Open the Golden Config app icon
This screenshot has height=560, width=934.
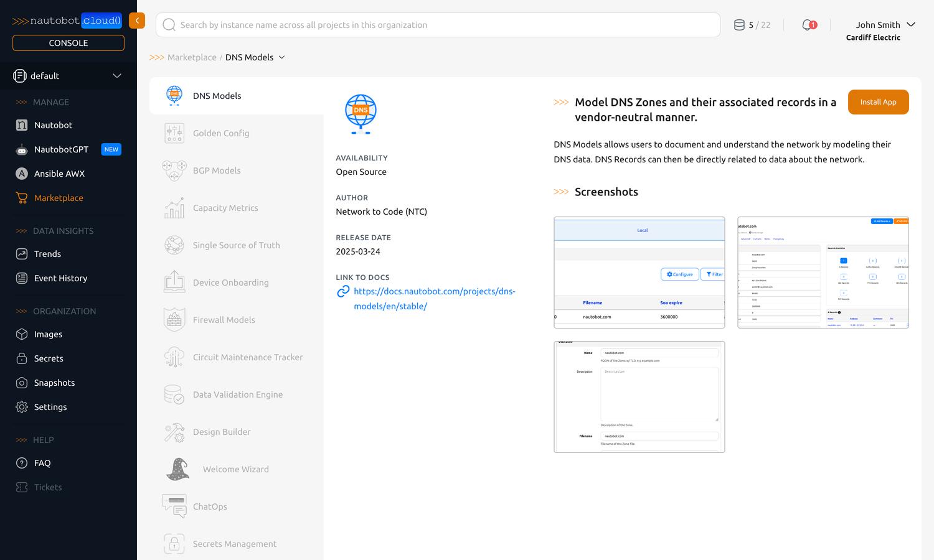[174, 133]
